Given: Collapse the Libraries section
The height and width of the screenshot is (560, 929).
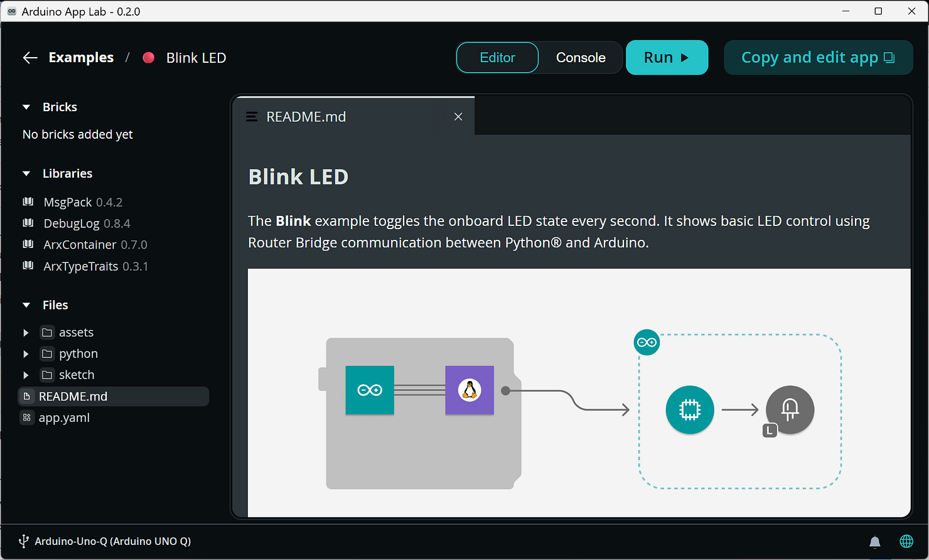Looking at the screenshot, I should click(x=26, y=174).
